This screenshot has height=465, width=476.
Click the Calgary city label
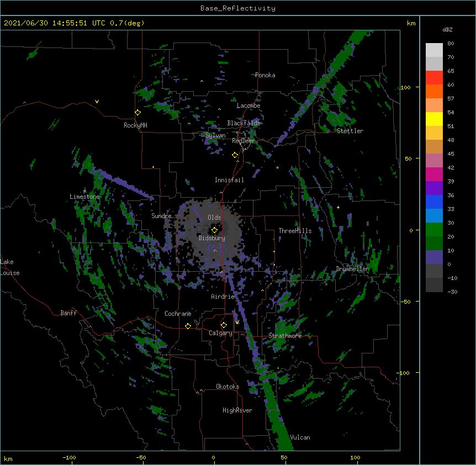(x=220, y=333)
